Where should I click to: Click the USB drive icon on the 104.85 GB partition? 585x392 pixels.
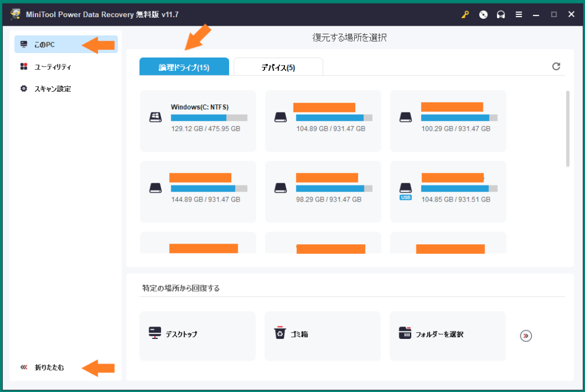[406, 192]
